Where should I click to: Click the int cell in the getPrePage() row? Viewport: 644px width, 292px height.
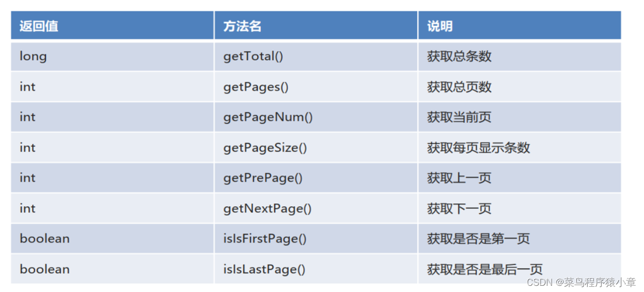(112, 178)
